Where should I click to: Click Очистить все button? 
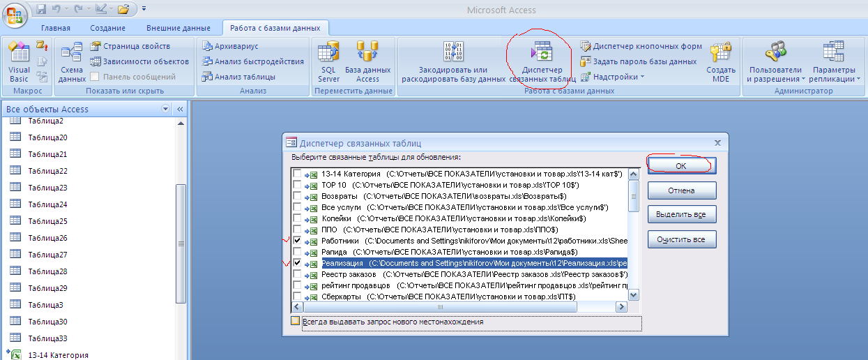tap(681, 240)
